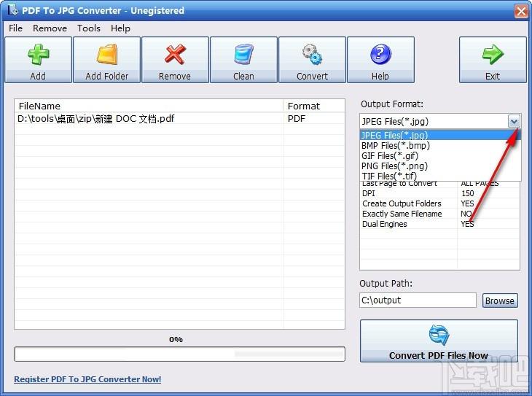Choose BMP Files(*.bmp) from format list
The height and width of the screenshot is (396, 532).
click(x=440, y=145)
